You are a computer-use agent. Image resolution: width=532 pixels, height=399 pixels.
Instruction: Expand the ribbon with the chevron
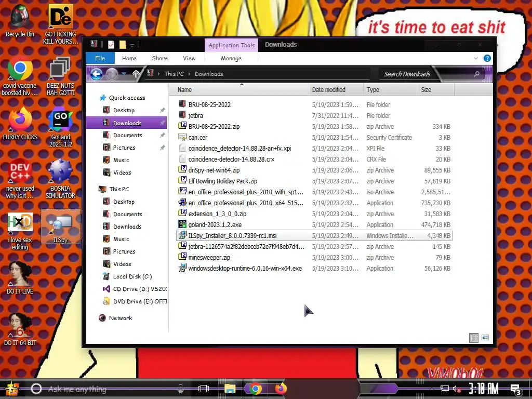click(x=476, y=58)
